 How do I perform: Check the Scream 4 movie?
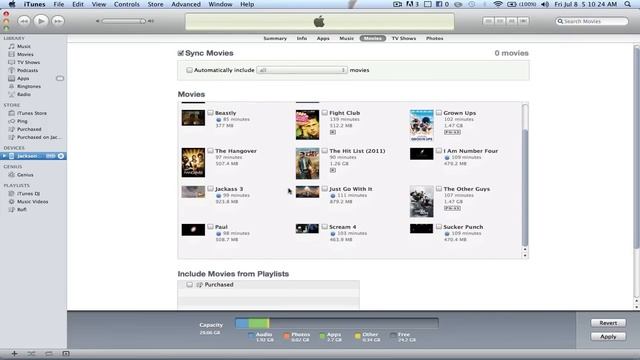[325, 227]
